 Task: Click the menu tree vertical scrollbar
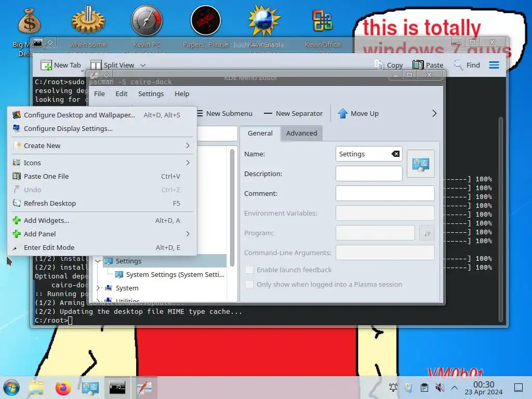232,208
